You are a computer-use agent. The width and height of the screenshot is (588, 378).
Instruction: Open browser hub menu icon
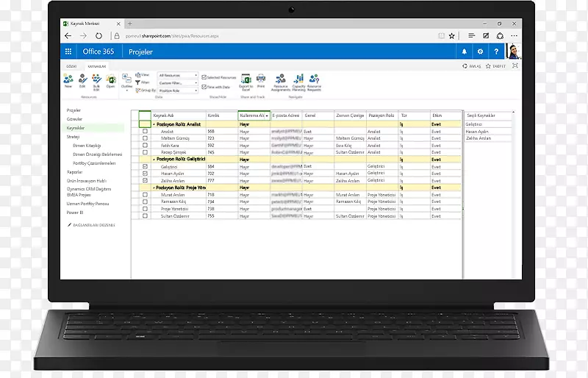[471, 35]
